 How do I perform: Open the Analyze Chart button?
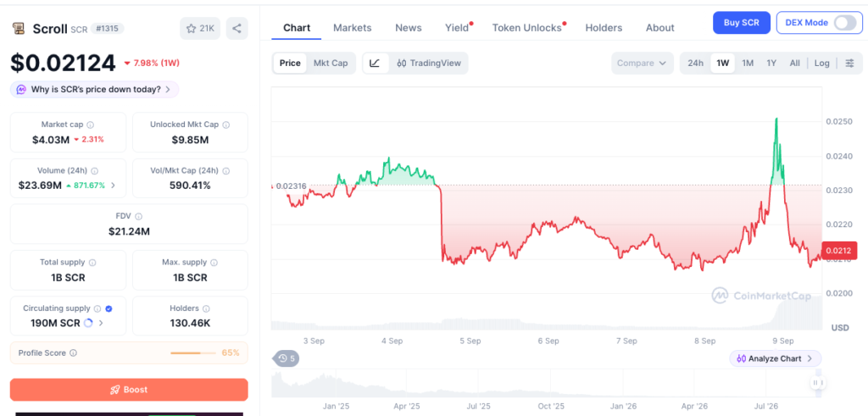pyautogui.click(x=775, y=358)
